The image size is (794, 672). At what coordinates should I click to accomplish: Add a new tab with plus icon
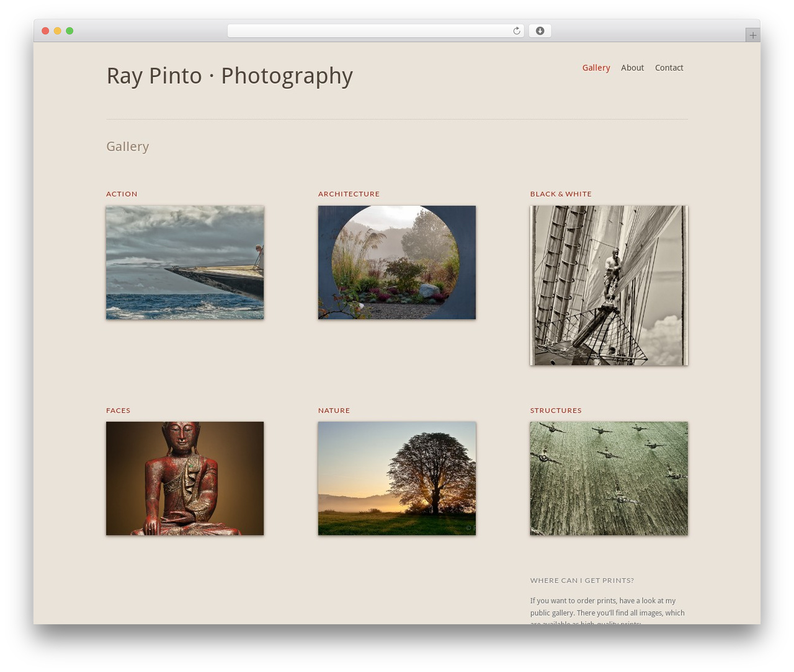click(752, 35)
